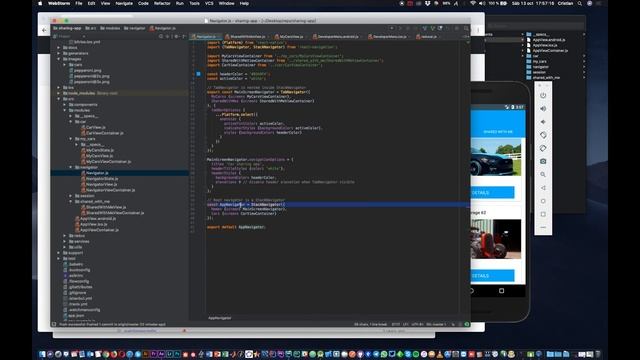The width and height of the screenshot is (640, 360).
Task: Open Navigate menu
Action: (x=124, y=3)
